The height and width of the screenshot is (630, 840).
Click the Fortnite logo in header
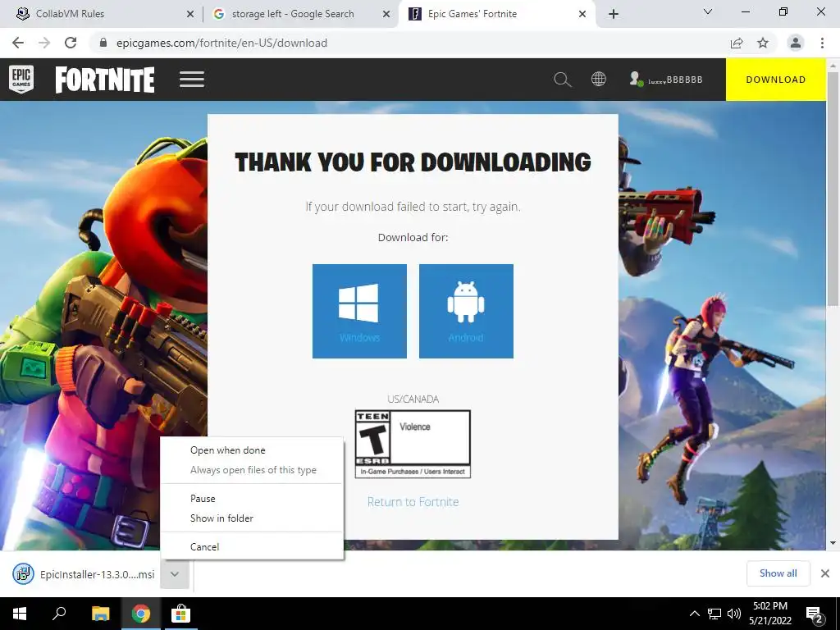[105, 80]
